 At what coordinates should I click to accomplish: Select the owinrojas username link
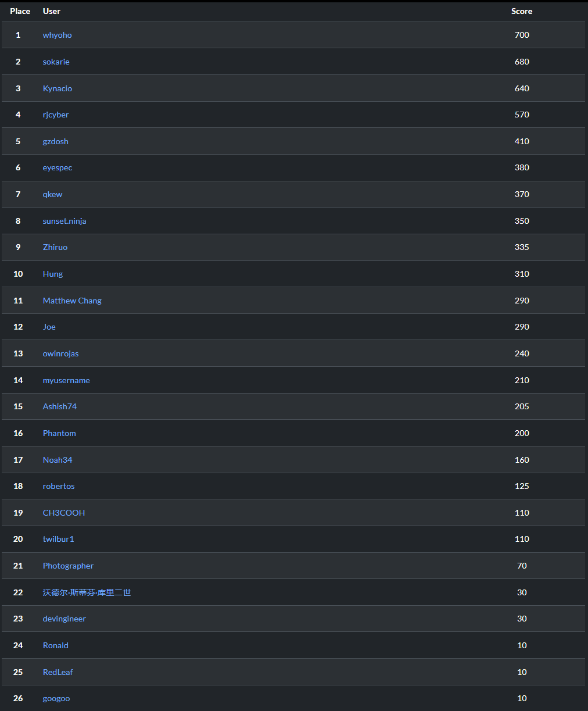tap(60, 353)
